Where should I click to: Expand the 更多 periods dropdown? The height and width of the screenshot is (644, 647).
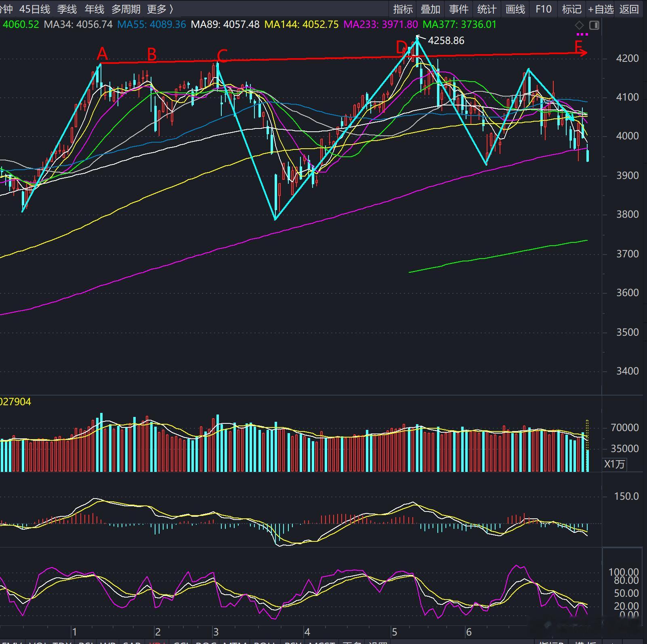(160, 9)
